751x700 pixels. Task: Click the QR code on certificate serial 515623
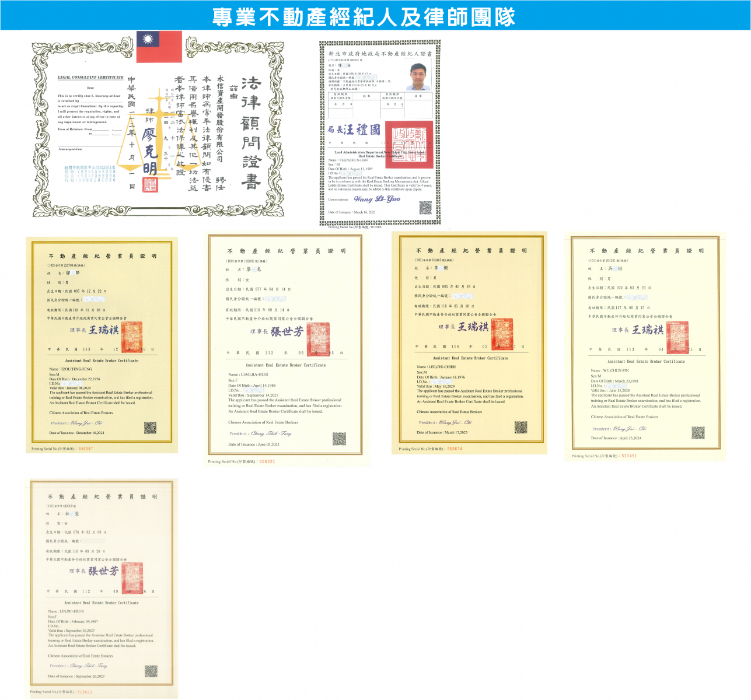click(x=151, y=671)
